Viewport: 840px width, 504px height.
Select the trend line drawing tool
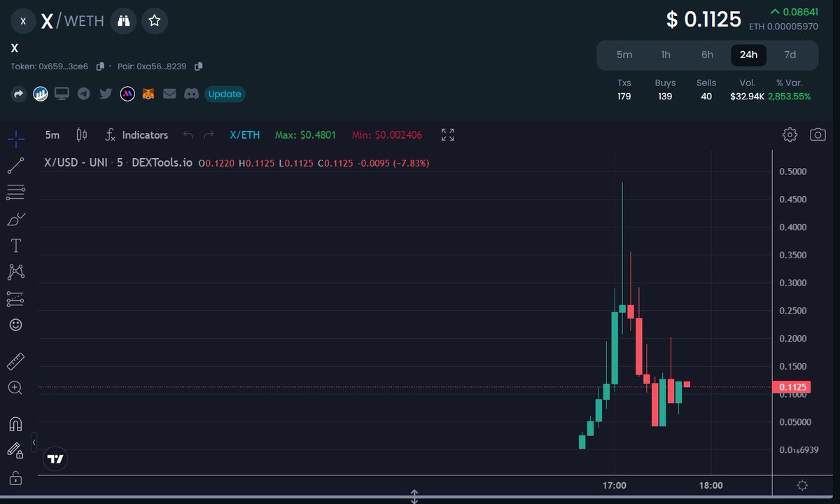[15, 164]
